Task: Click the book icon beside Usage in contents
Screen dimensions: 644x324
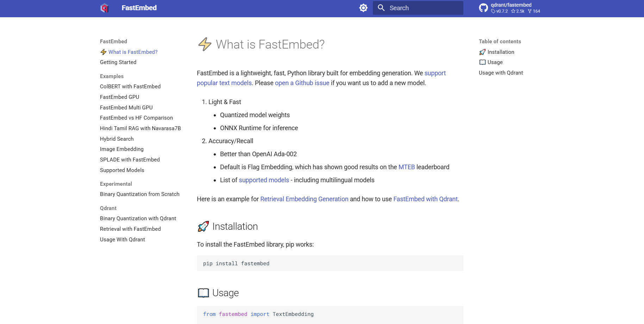Action: [482, 62]
